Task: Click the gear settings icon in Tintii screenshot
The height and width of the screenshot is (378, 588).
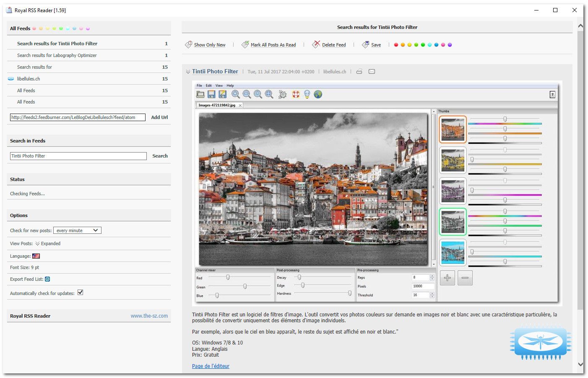Action: 283,95
